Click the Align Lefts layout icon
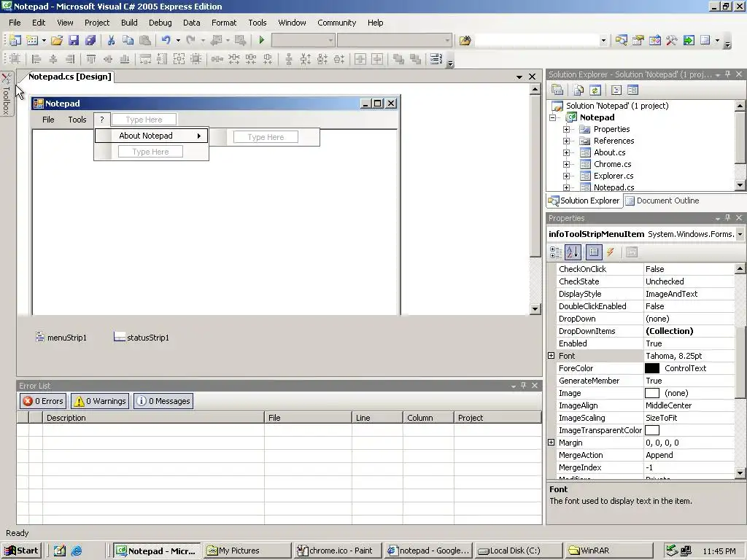747x560 pixels. pyautogui.click(x=36, y=59)
